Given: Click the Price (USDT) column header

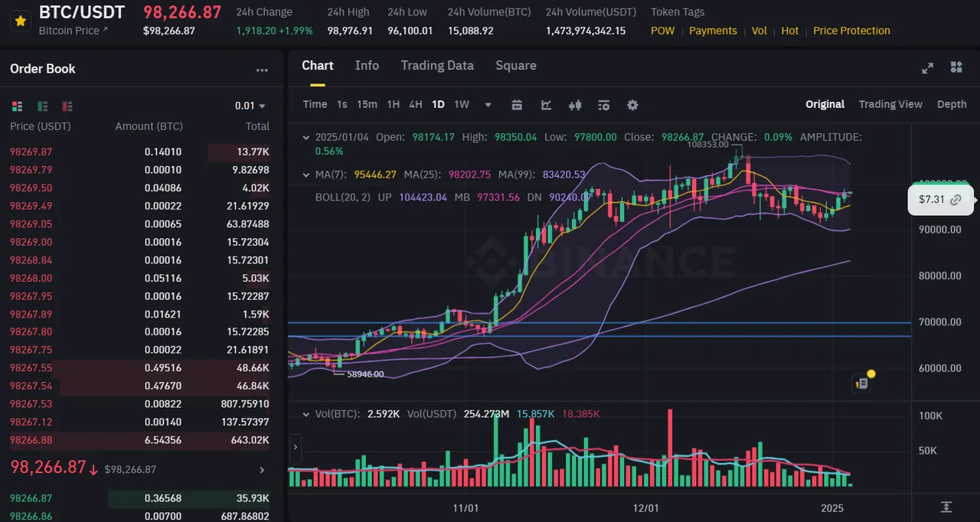Looking at the screenshot, I should 41,126.
